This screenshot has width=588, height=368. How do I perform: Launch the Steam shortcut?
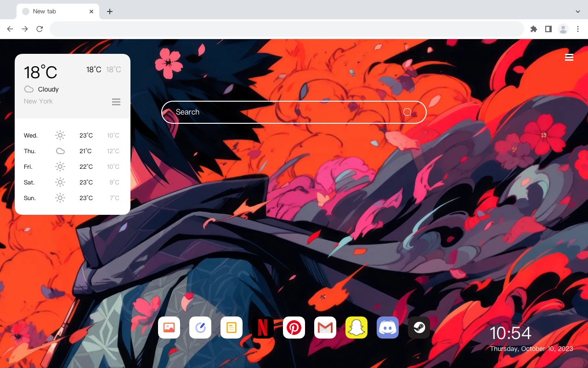tap(419, 328)
